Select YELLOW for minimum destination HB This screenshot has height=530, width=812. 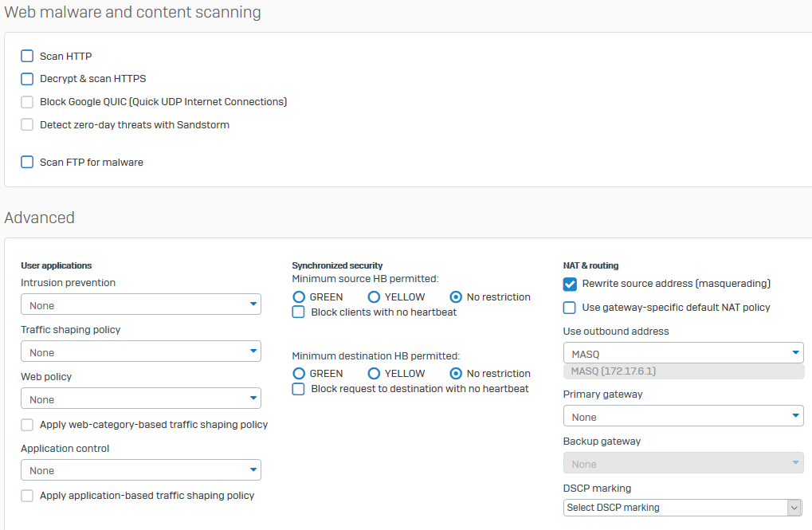pyautogui.click(x=374, y=373)
